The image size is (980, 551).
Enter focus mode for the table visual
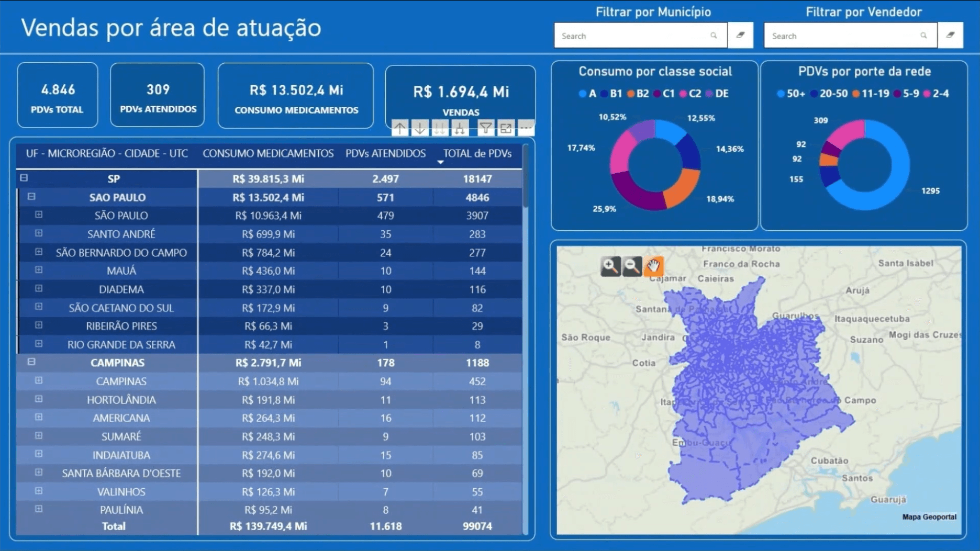(x=506, y=128)
